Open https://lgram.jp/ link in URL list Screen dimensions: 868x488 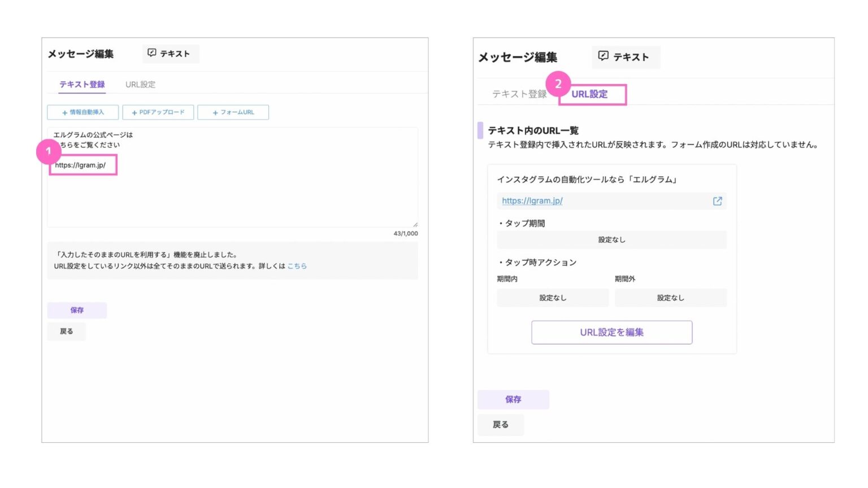(532, 201)
